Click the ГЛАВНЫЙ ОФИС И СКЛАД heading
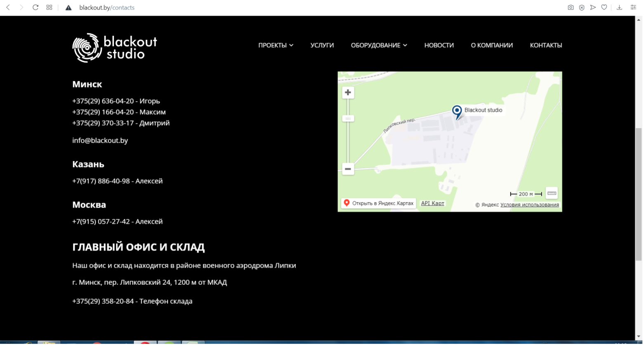This screenshot has width=644, height=345. tap(139, 247)
